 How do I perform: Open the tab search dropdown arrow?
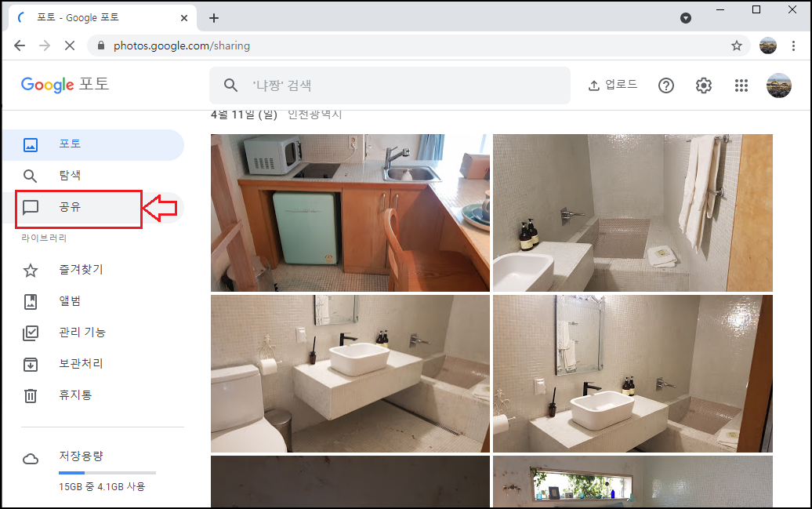click(x=686, y=18)
